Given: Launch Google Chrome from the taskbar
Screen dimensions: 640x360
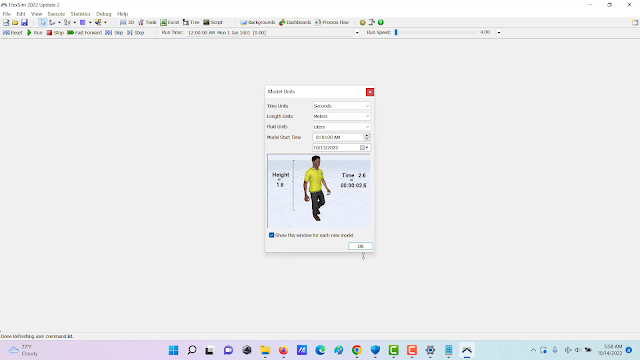Looking at the screenshot, I should click(x=357, y=350).
